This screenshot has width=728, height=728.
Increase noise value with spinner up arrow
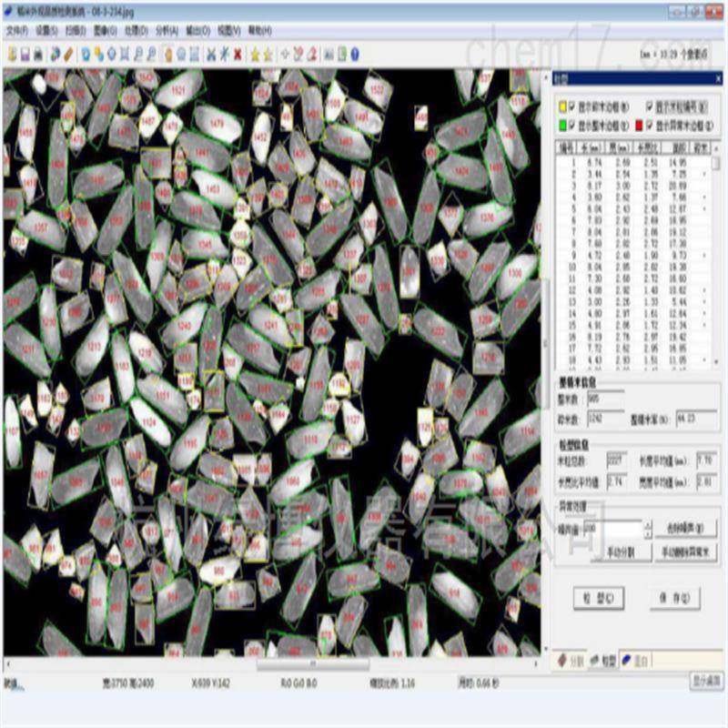click(648, 525)
